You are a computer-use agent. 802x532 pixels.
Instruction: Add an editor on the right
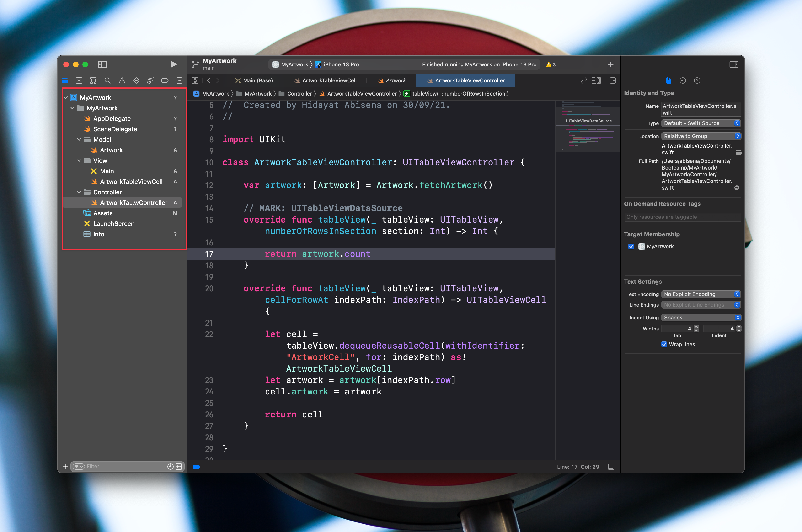point(613,80)
